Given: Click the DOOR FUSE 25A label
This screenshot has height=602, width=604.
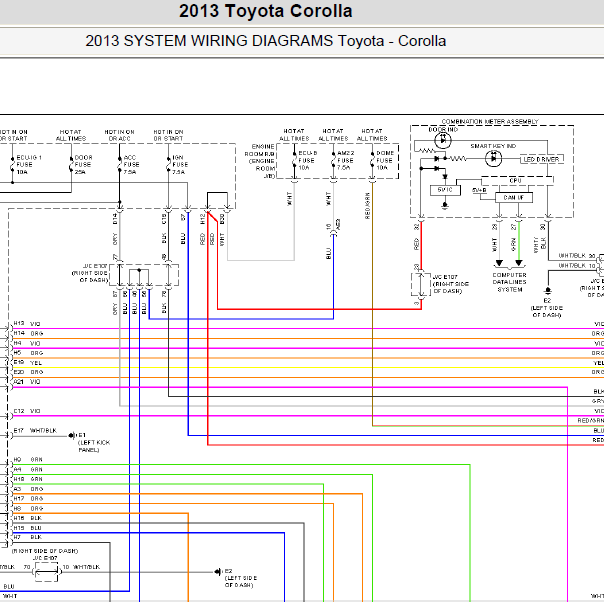Looking at the screenshot, I should tap(83, 164).
